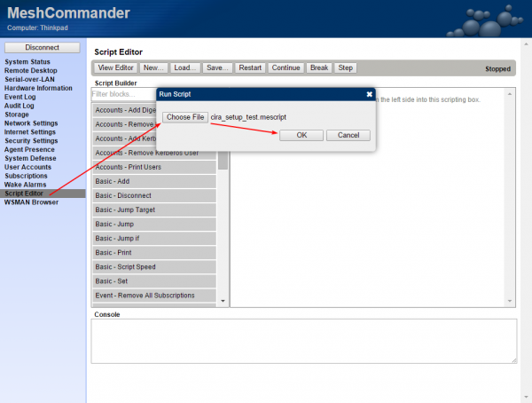532x403 pixels.
Task: Click the Filter blocks search field
Action: click(x=124, y=93)
